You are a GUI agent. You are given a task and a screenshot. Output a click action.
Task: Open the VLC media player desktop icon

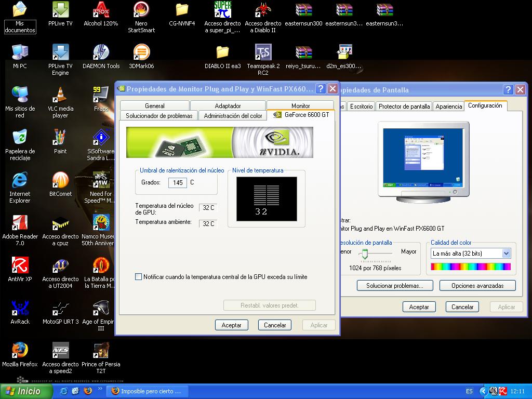click(60, 95)
